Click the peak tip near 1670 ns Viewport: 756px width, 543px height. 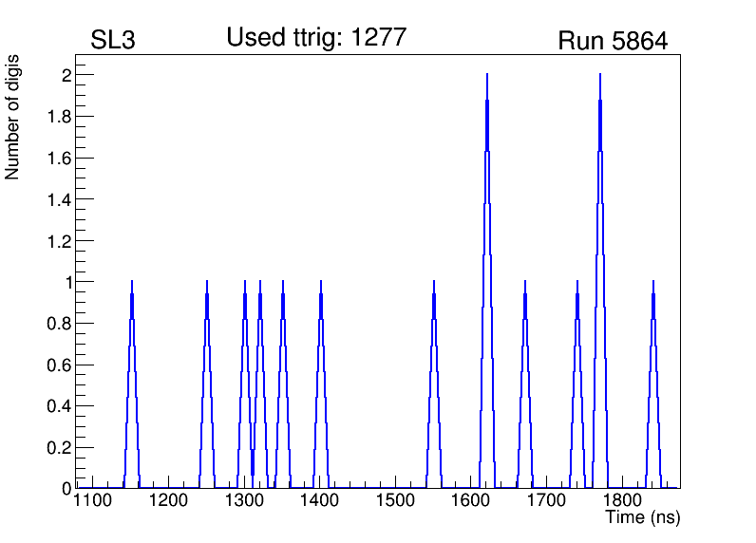coord(525,282)
